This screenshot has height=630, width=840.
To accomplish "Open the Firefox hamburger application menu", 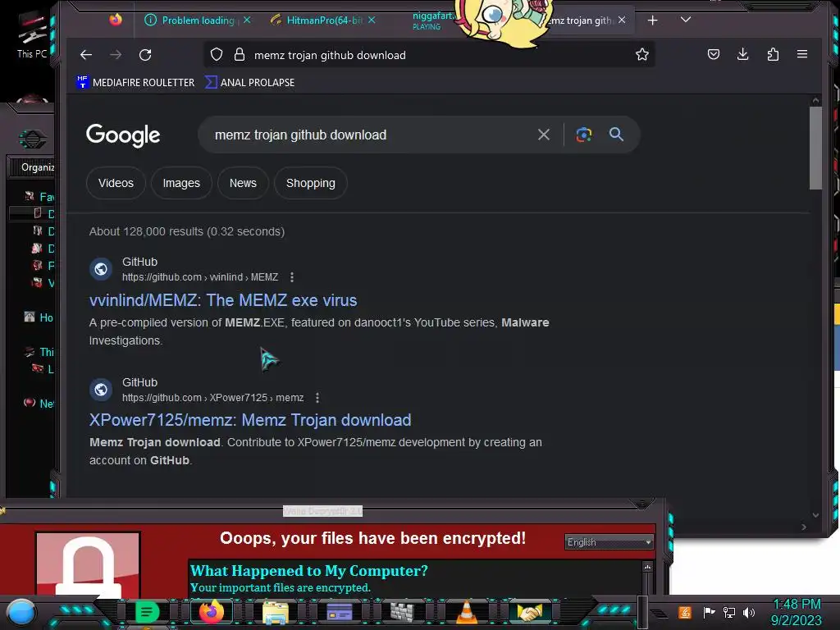I will (x=802, y=54).
